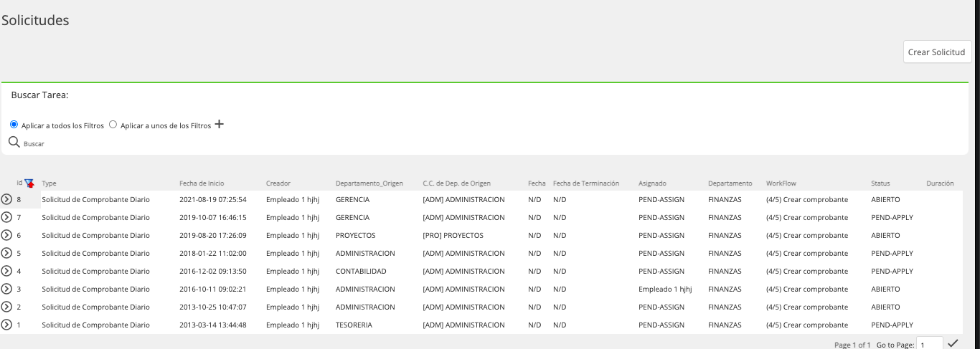Click the Buscar magnifying glass icon
Image resolution: width=980 pixels, height=349 pixels.
(x=14, y=143)
